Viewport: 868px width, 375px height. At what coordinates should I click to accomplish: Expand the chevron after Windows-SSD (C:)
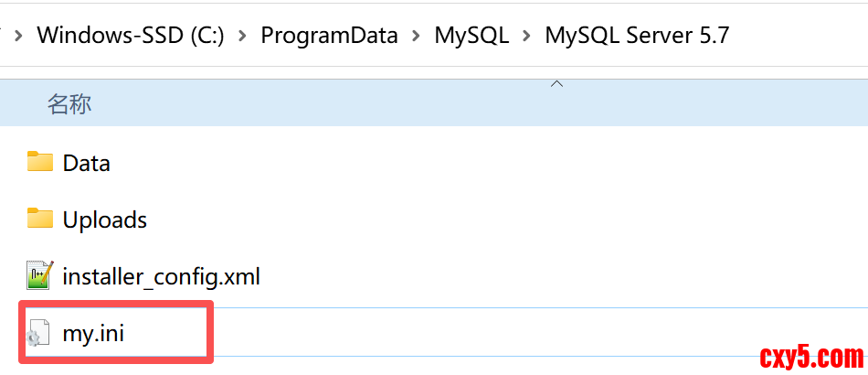[x=243, y=36]
